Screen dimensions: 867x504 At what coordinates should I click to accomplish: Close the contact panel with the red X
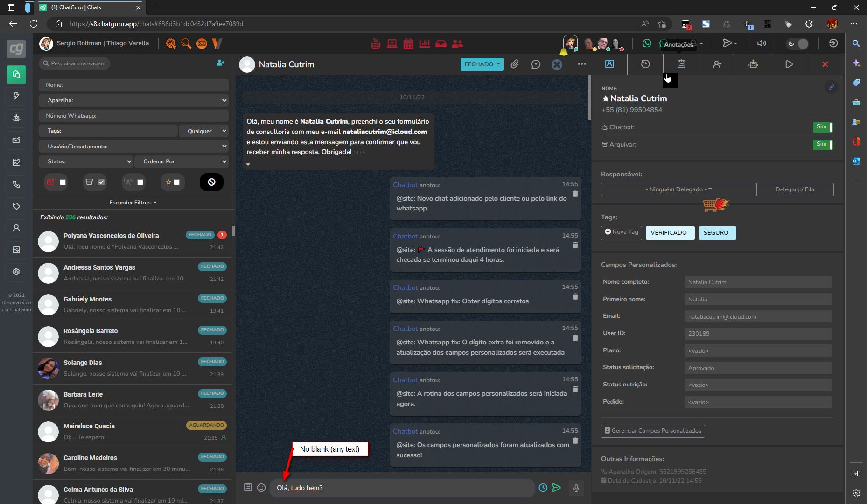825,64
